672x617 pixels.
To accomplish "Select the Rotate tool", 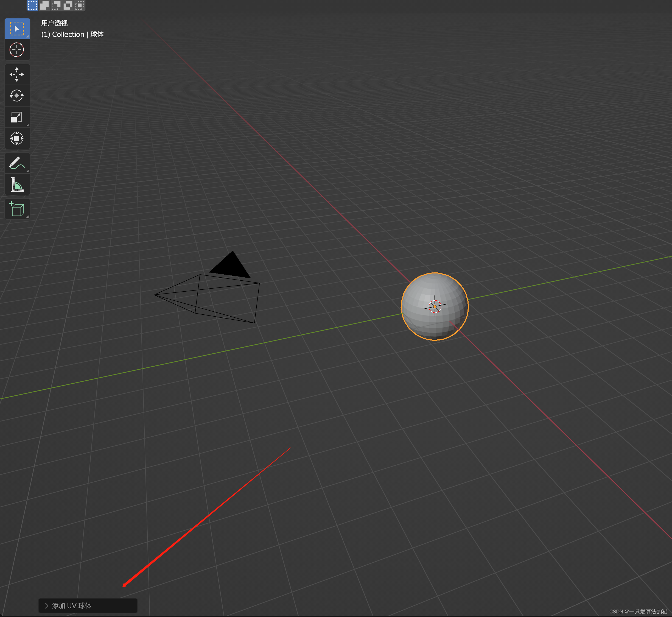I will coord(17,96).
